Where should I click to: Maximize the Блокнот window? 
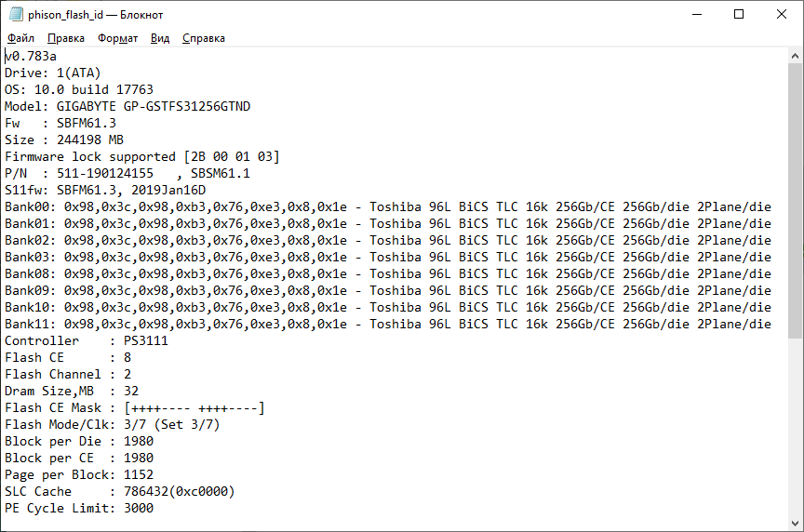click(x=739, y=14)
